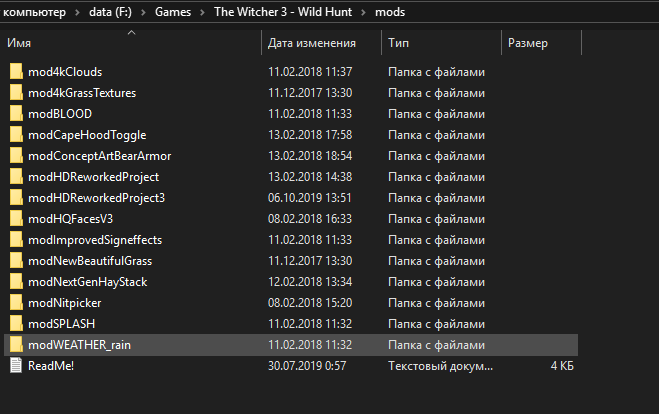Image resolution: width=659 pixels, height=414 pixels.
Task: Select the modHDReworkedProject3 folder name
Action: 97,198
